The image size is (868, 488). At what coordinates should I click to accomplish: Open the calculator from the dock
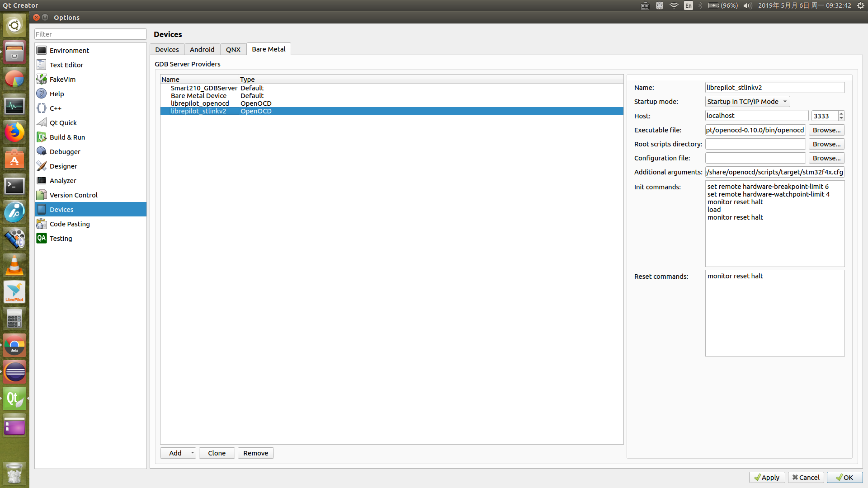click(14, 319)
